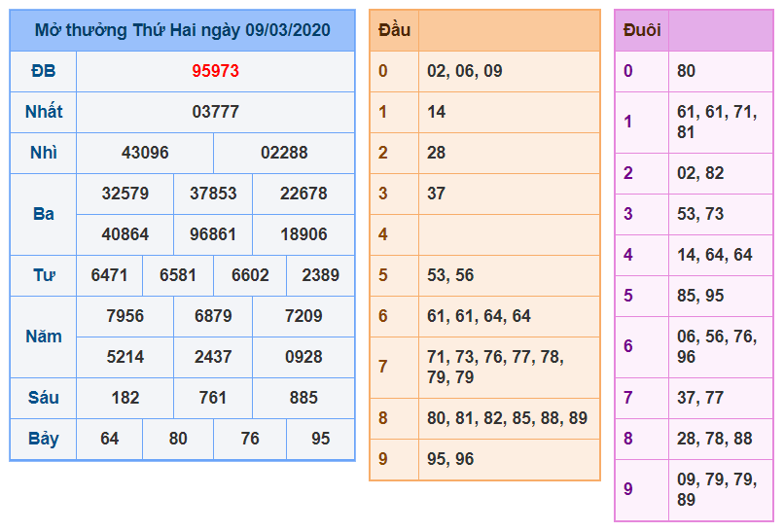
Task: Select fifth prize number 7209
Action: tap(303, 316)
